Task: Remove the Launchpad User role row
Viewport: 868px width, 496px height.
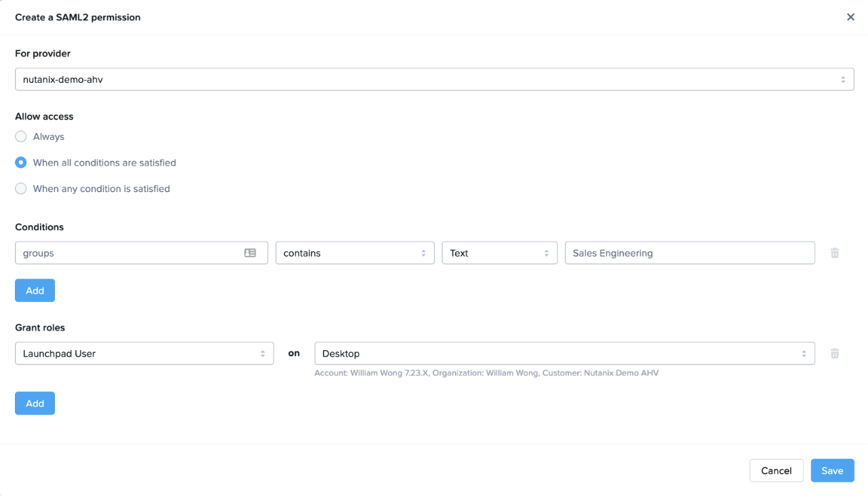Action: (835, 354)
